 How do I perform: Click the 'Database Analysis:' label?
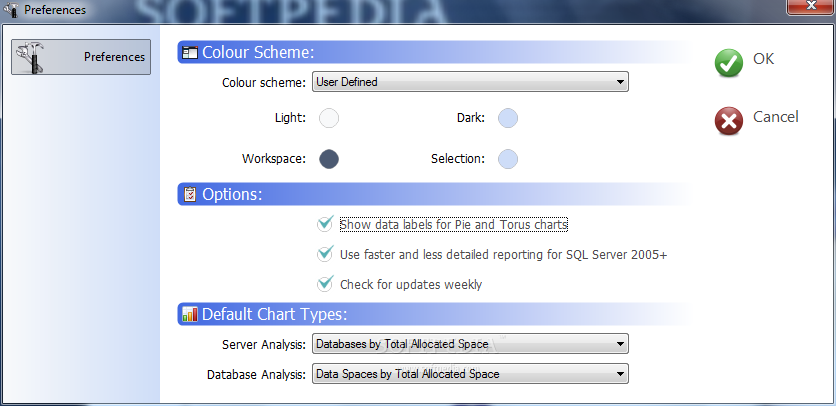[x=256, y=375]
